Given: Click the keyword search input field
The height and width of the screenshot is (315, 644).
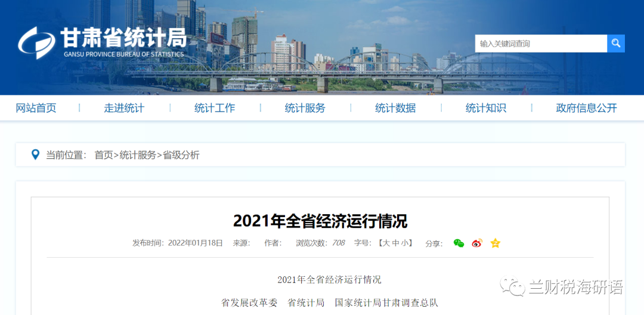Looking at the screenshot, I should (541, 44).
